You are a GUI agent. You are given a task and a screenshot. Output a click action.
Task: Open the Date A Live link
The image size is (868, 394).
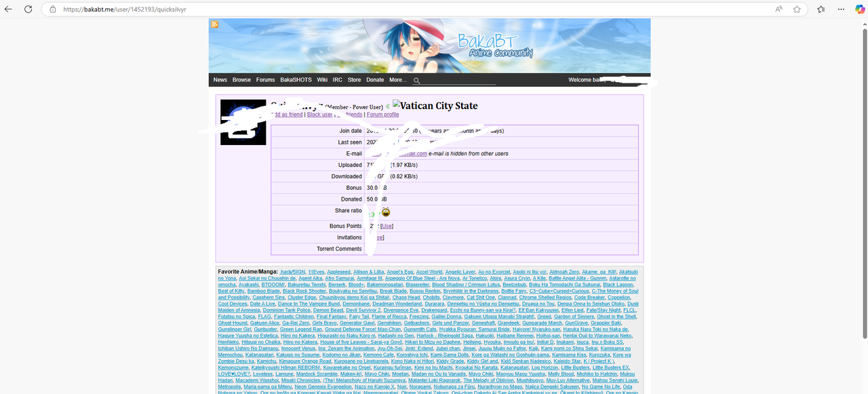(x=263, y=304)
